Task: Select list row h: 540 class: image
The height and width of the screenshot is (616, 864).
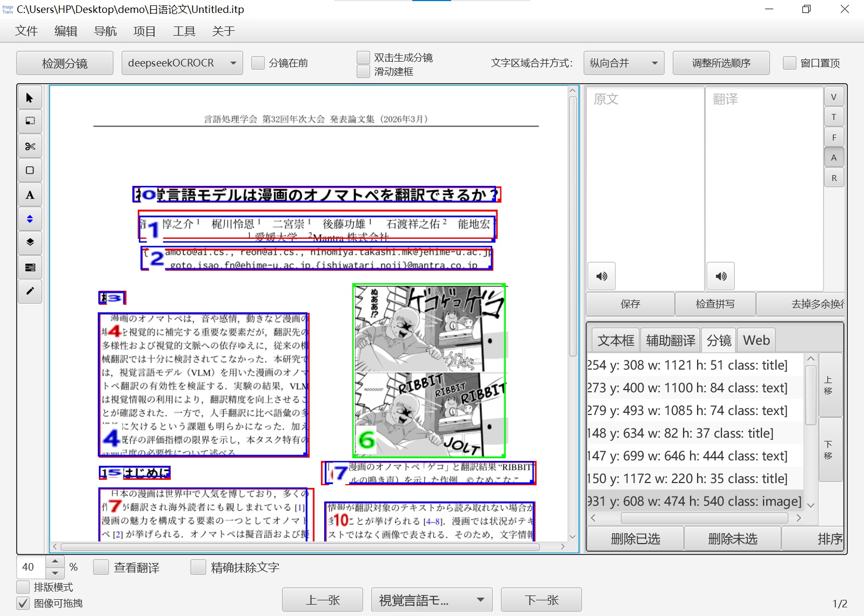Action: [x=695, y=501]
